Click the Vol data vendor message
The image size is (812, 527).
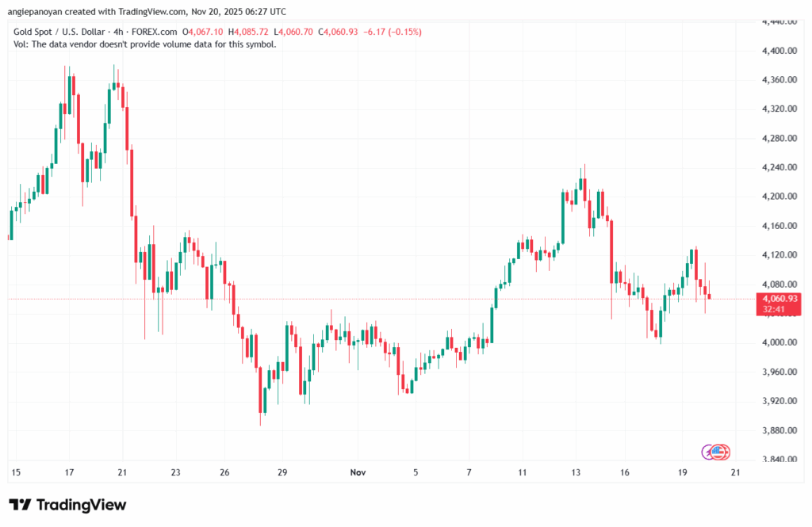pyautogui.click(x=145, y=44)
